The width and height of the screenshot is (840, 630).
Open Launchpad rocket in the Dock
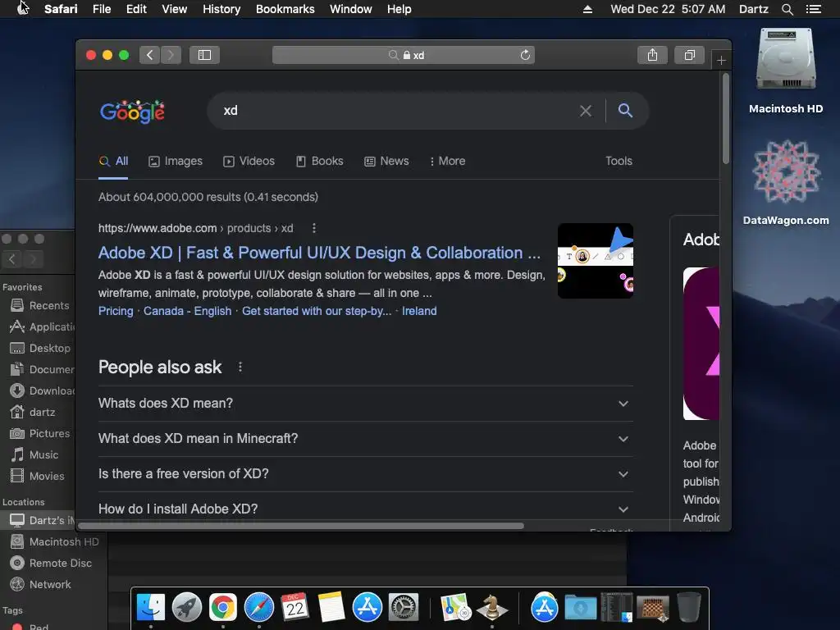point(186,607)
